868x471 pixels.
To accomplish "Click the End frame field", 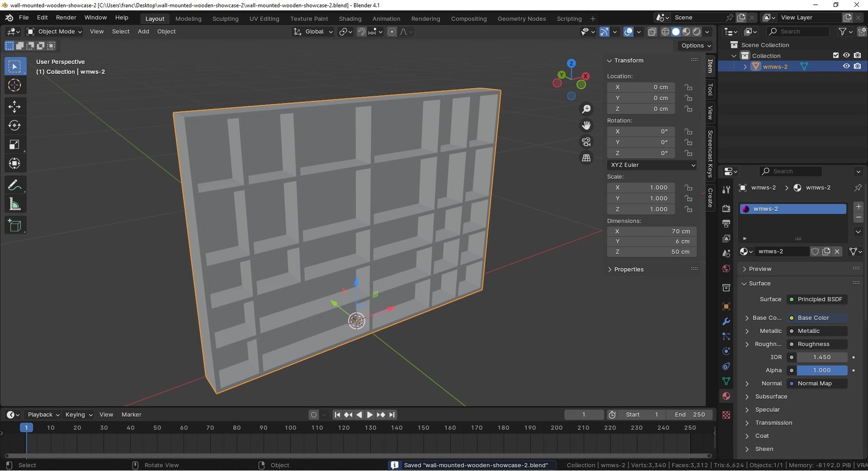I will (689, 414).
